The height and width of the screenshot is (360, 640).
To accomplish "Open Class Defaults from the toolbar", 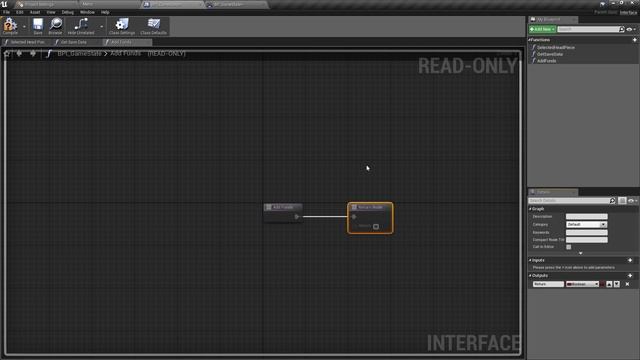I will [153, 26].
